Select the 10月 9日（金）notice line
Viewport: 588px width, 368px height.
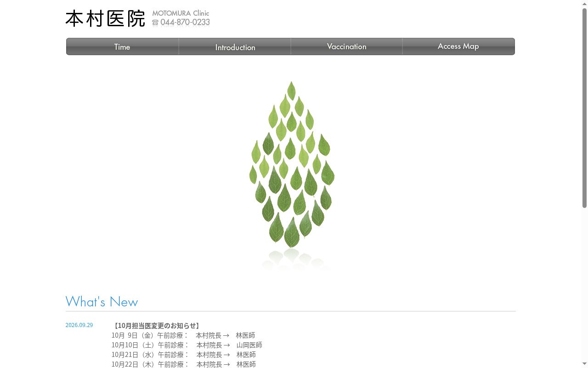tap(183, 335)
